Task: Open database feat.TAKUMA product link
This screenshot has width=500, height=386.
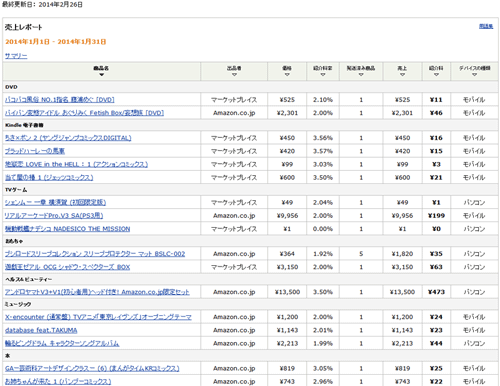Action: (x=41, y=330)
